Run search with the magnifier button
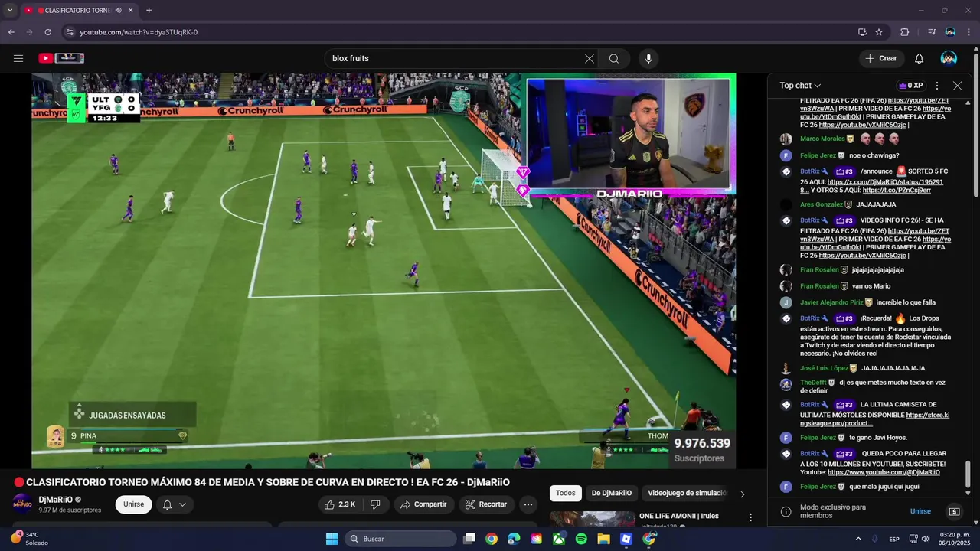The height and width of the screenshot is (551, 980). (614, 58)
